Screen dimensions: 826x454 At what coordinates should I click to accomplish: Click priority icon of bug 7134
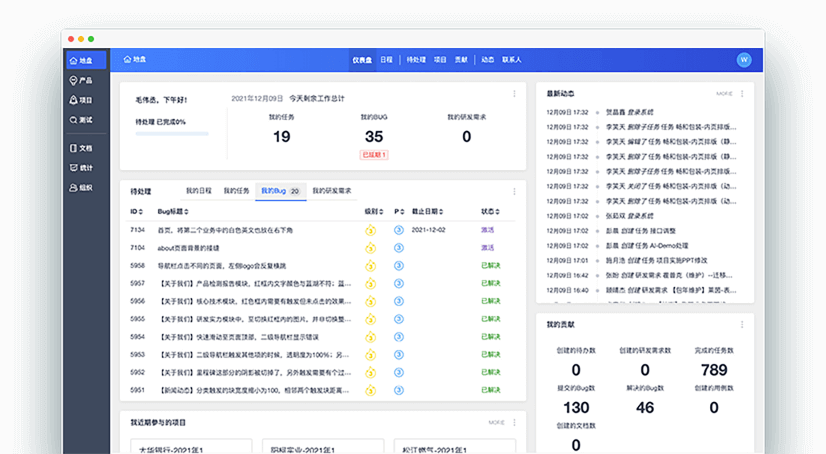tap(399, 230)
